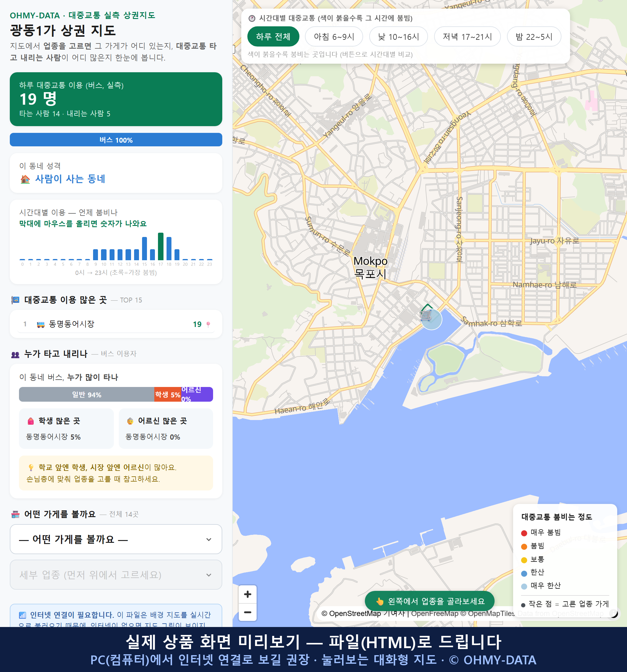
Task: Select 저녁 17~21시 time filter
Action: point(467,36)
